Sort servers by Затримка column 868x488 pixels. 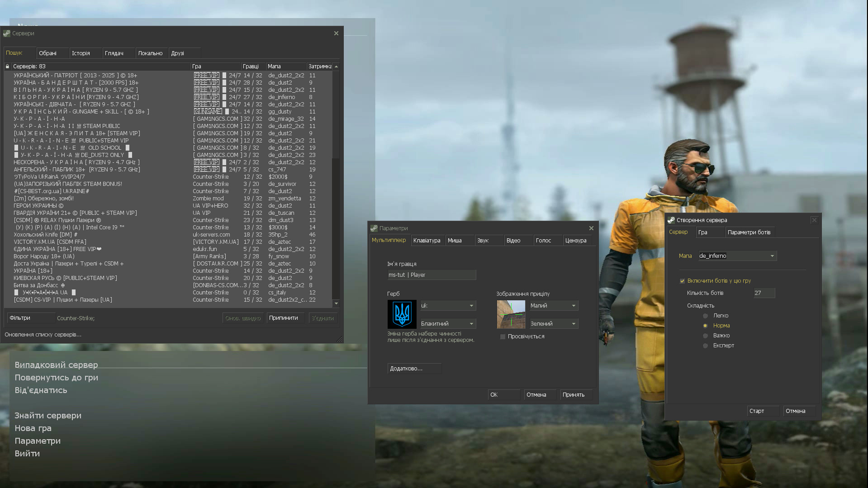319,66
